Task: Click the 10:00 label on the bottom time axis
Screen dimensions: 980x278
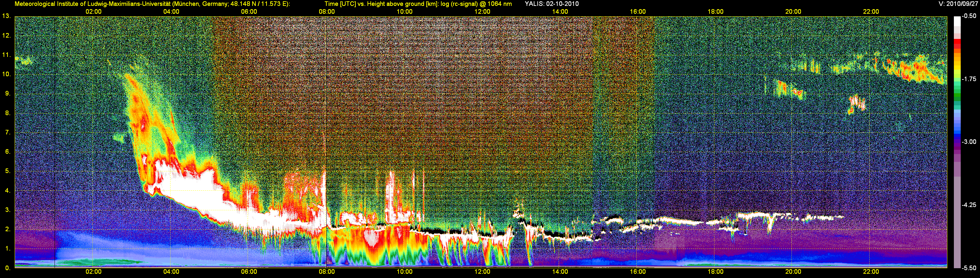Action: [404, 272]
